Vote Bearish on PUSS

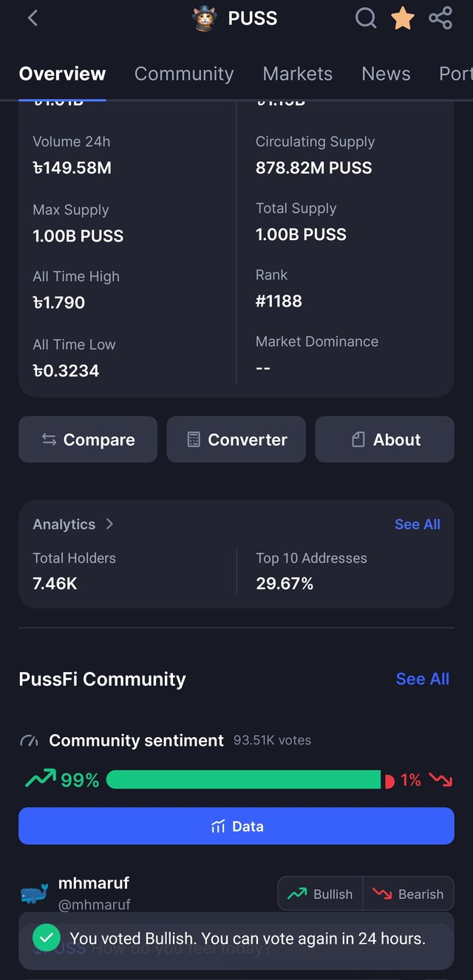pyautogui.click(x=408, y=894)
